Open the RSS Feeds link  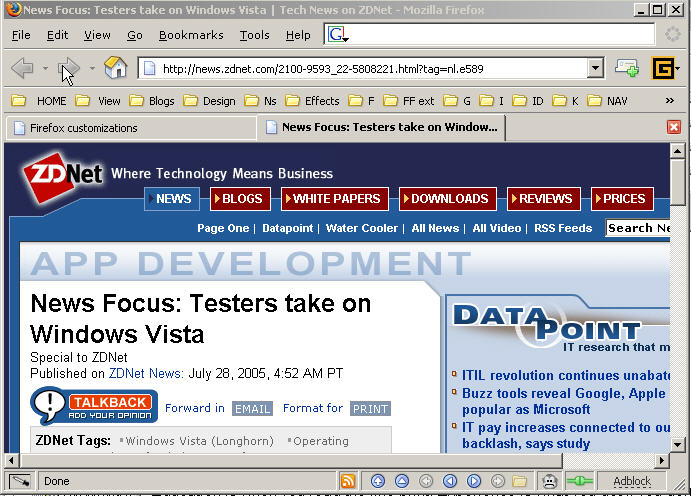(x=563, y=228)
